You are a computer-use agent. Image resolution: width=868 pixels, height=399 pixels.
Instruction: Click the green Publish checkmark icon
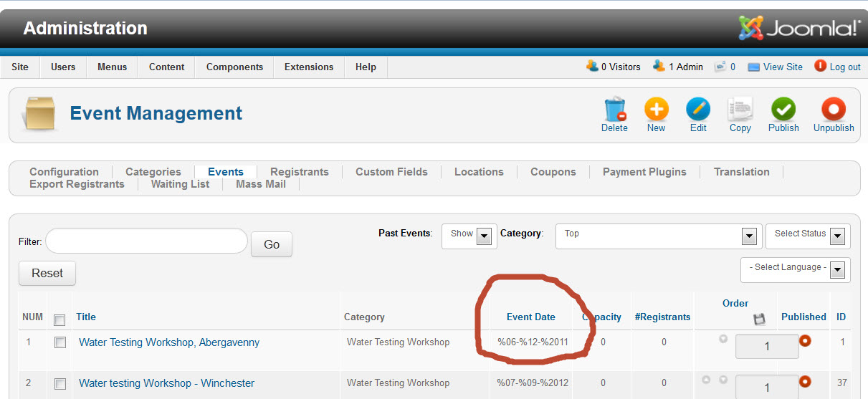pos(783,110)
